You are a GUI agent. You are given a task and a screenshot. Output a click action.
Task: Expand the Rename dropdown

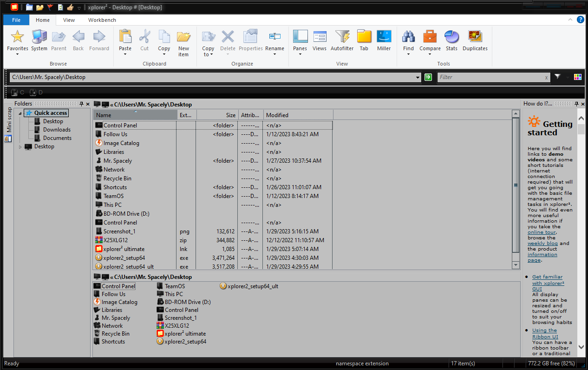(274, 54)
